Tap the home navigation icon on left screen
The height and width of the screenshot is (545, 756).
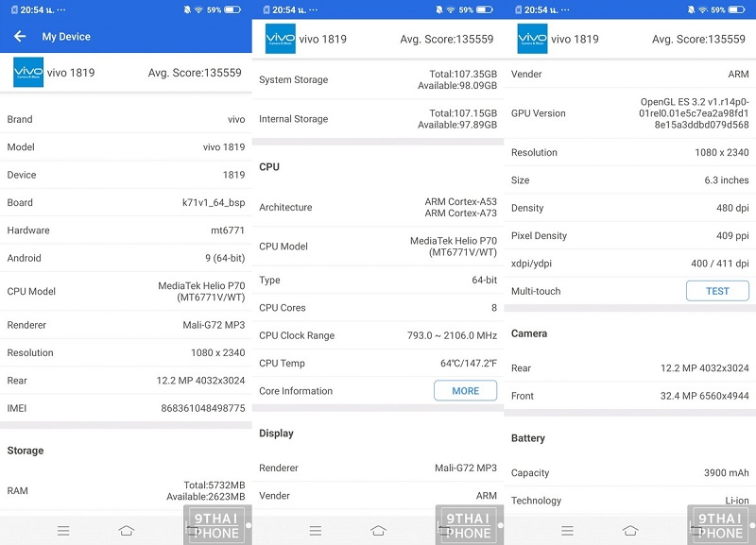pyautogui.click(x=127, y=531)
